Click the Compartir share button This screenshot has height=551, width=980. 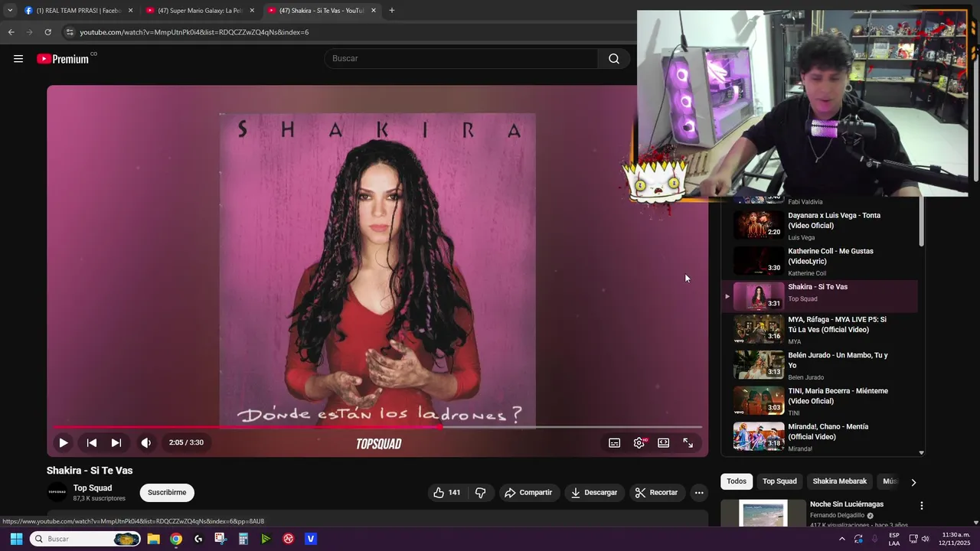(x=528, y=493)
